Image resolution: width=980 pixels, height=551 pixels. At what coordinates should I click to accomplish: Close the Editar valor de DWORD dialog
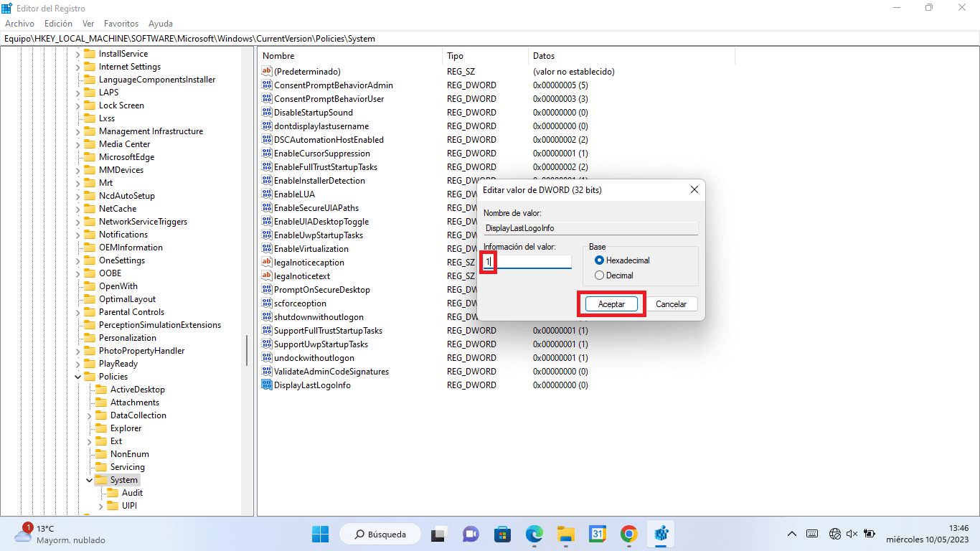(x=694, y=189)
